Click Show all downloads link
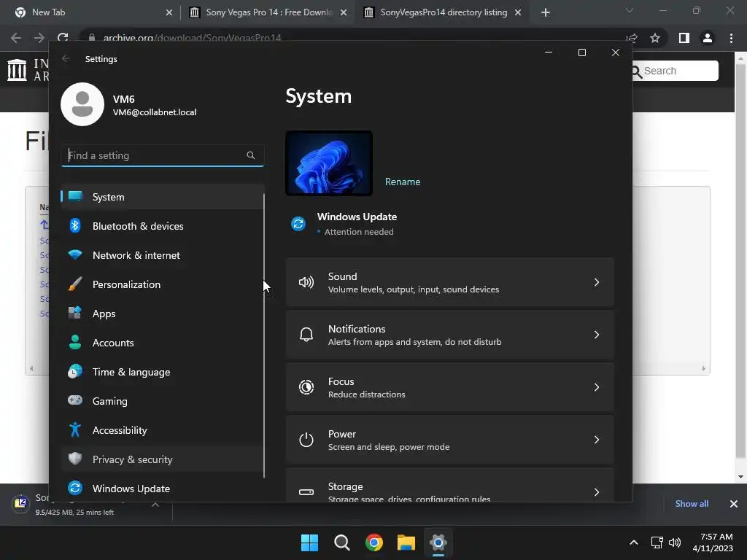This screenshot has width=747, height=560. tap(692, 503)
